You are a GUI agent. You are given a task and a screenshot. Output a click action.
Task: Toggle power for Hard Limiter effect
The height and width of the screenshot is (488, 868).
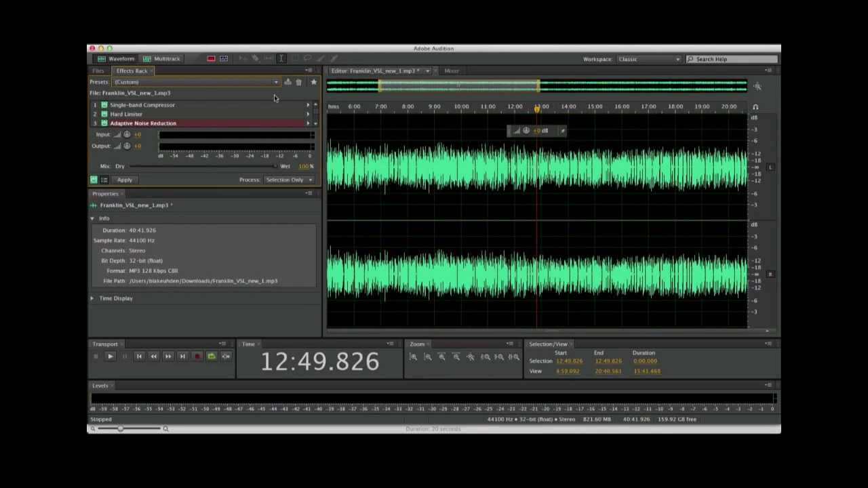coord(104,114)
